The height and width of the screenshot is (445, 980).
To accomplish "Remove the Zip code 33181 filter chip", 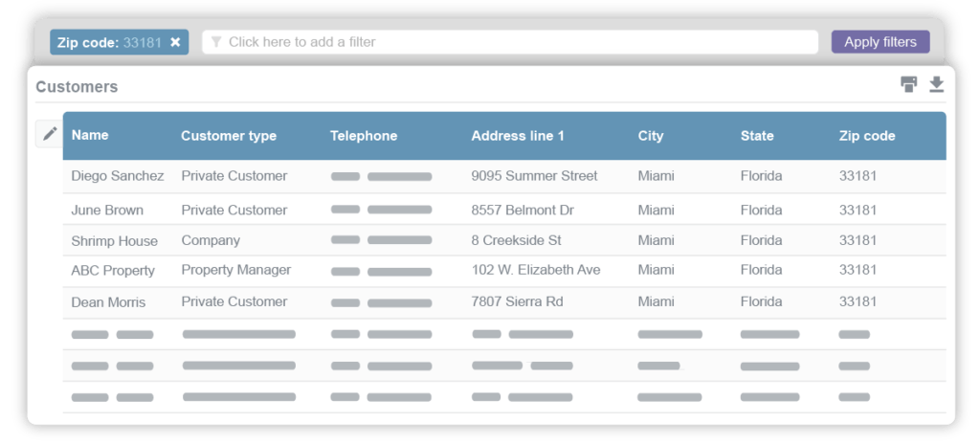I will (176, 42).
